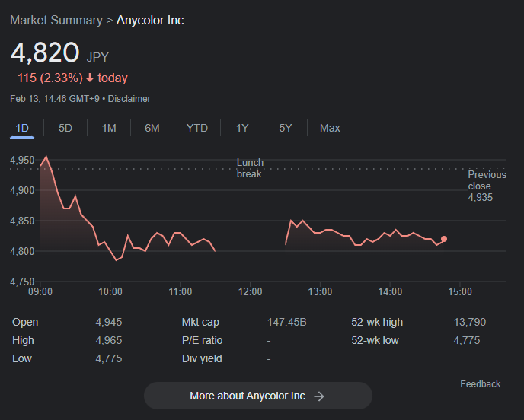Image resolution: width=524 pixels, height=420 pixels.
Task: Click the current price dot on chart
Action: [x=444, y=239]
